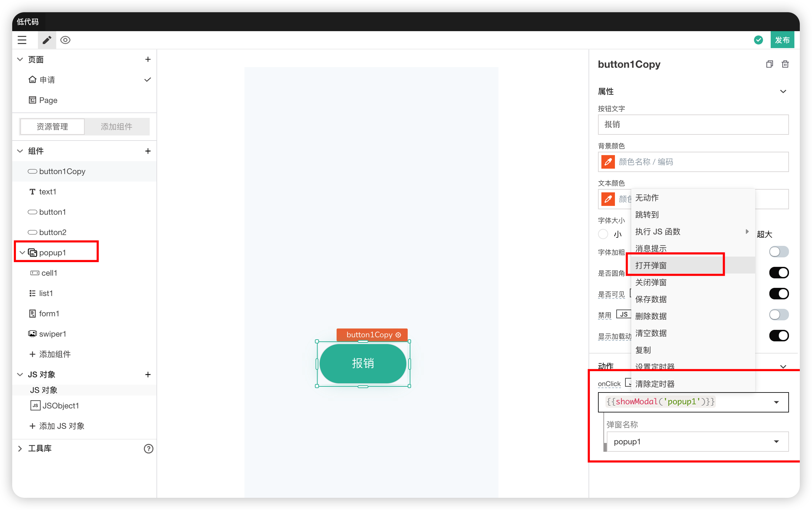This screenshot has height=510, width=812.
Task: Toggle the 字体加粗 switch
Action: click(778, 252)
